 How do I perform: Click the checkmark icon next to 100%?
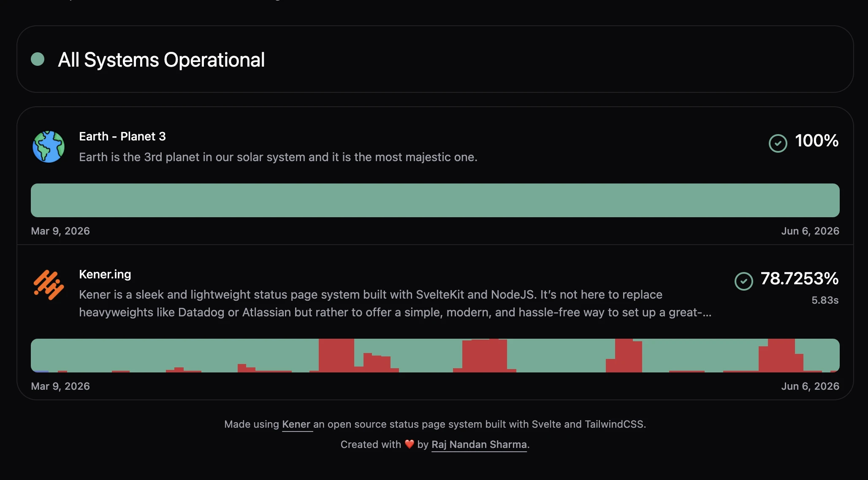click(x=778, y=143)
